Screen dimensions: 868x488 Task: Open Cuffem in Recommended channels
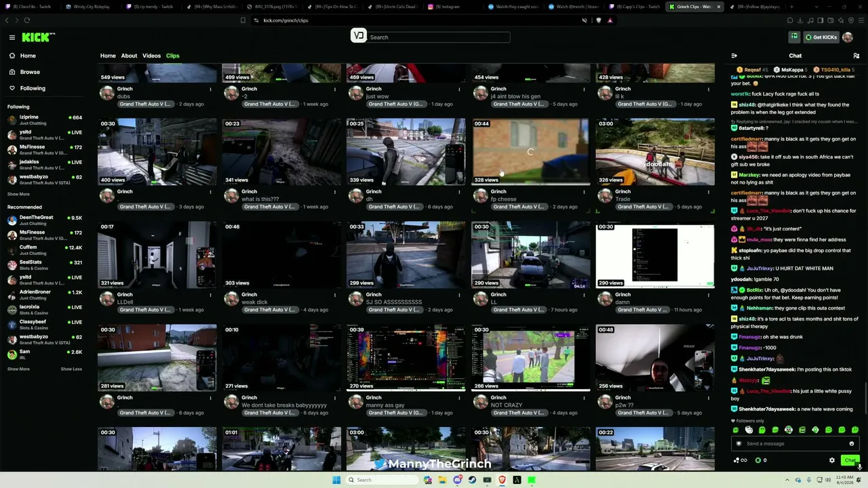45,250
